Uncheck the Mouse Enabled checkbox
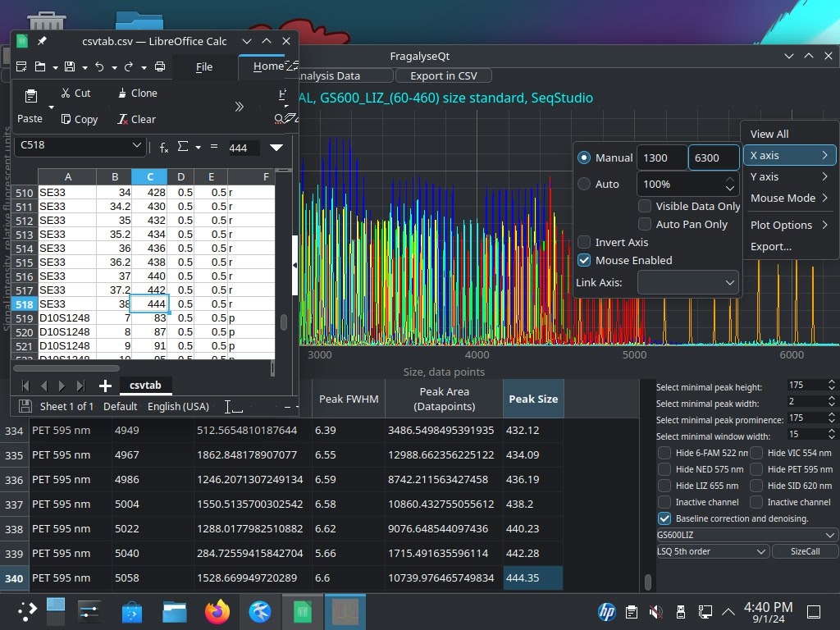This screenshot has height=630, width=840. click(x=584, y=260)
